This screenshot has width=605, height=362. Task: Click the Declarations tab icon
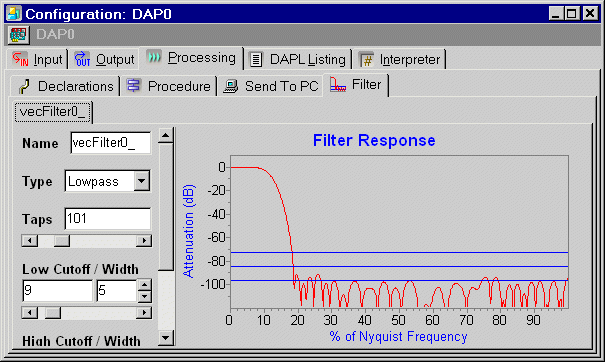tap(24, 86)
